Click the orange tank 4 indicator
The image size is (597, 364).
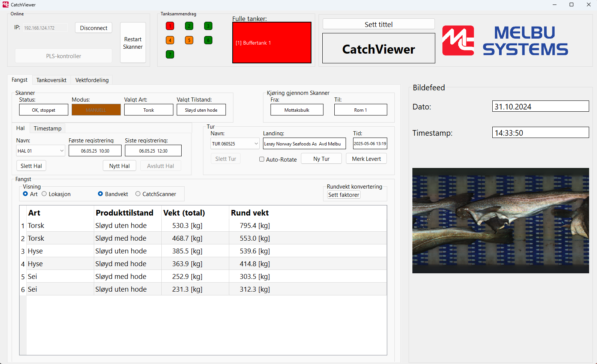[x=170, y=40]
